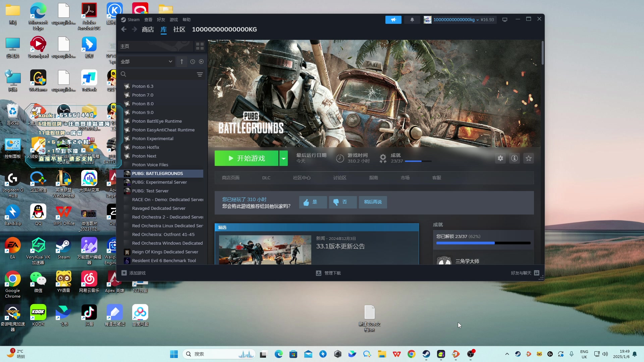The width and height of the screenshot is (644, 362).
Task: Click the 否 thumbs down button
Action: tap(343, 202)
